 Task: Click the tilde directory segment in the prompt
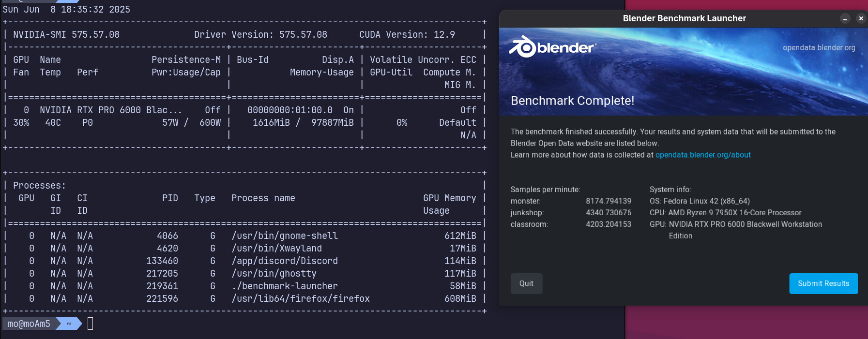(x=69, y=324)
